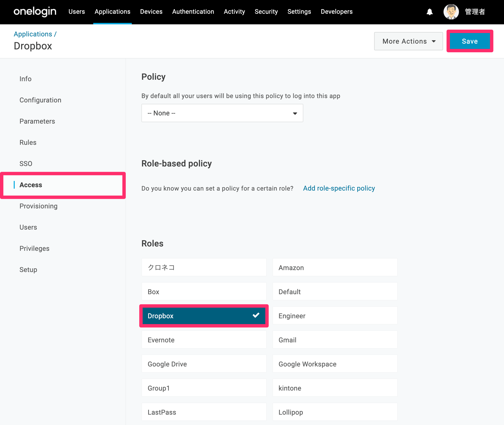This screenshot has width=504, height=425.
Task: Open the policy None dropdown
Action: pyautogui.click(x=222, y=113)
